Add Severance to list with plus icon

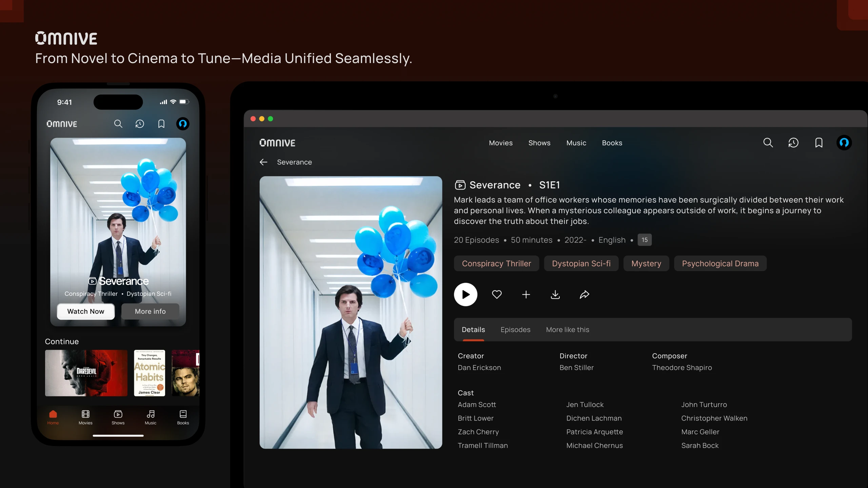coord(526,294)
